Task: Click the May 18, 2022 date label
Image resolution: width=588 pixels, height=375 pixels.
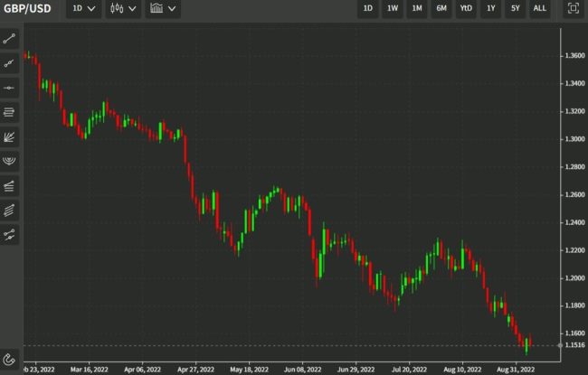Action: [x=250, y=370]
